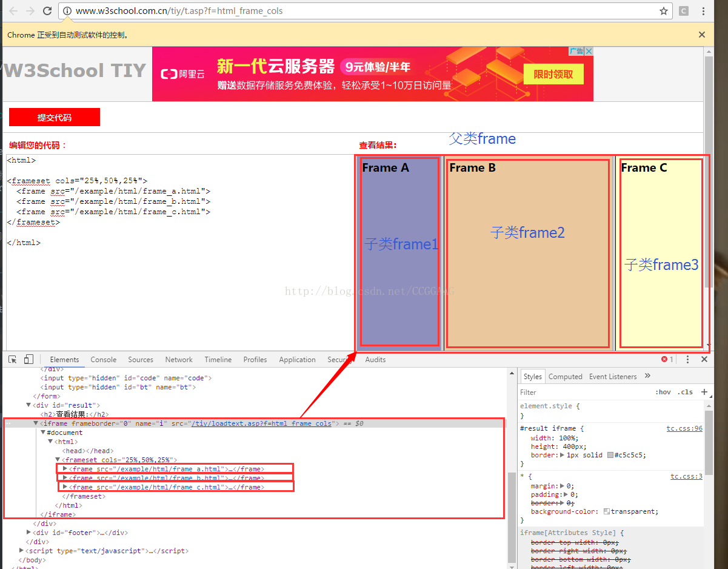Expand the div id="footer" node
The image size is (728, 569).
click(x=28, y=533)
